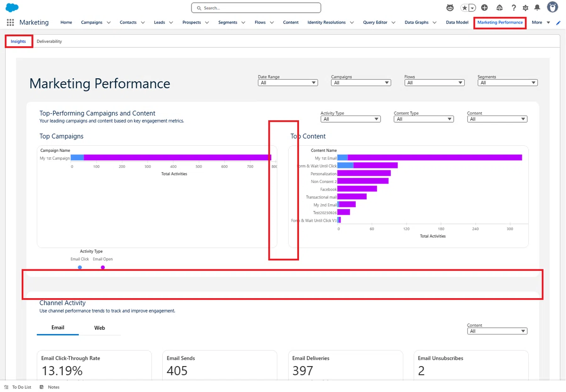The width and height of the screenshot is (566, 392).
Task: Open the Date Range dropdown
Action: (288, 83)
